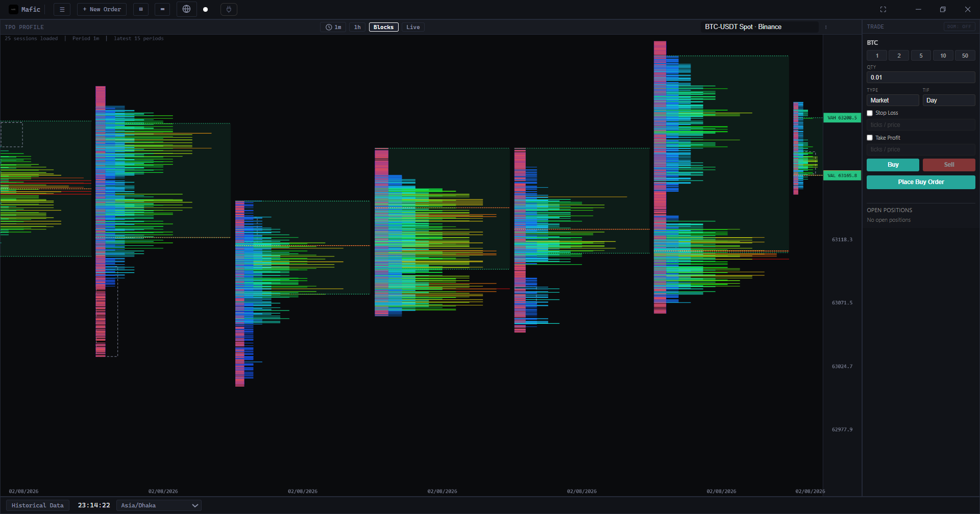Screen dimensions: 980x514
Task: Open the Asia/Dhaka timezone dropdown
Action: coord(159,505)
